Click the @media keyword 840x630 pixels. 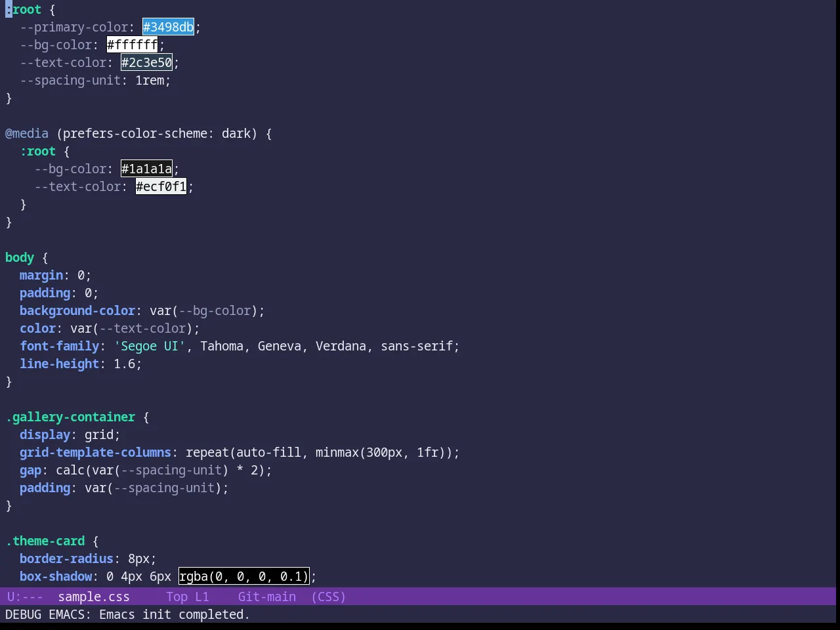[27, 133]
